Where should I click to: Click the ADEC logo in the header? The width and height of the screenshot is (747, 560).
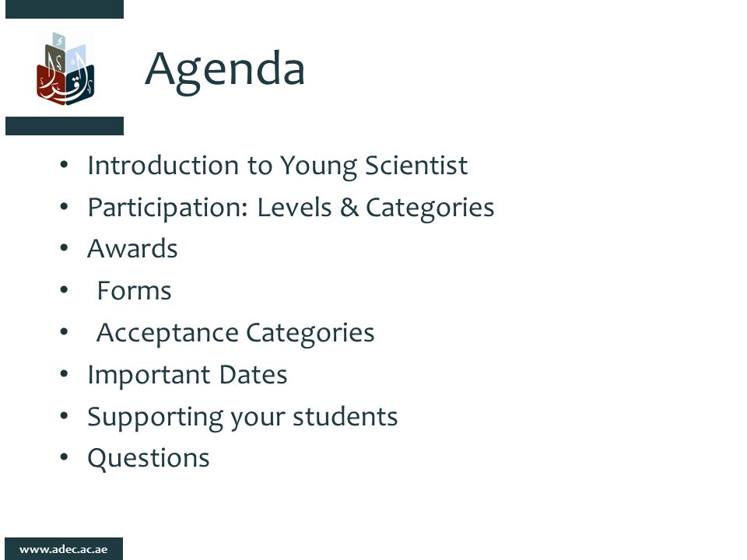point(65,68)
